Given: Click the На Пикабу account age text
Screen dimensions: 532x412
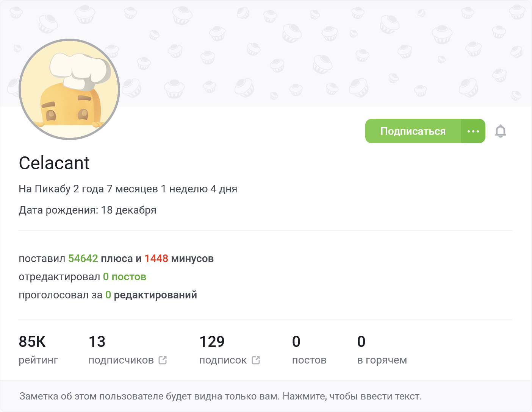Looking at the screenshot, I should [128, 189].
